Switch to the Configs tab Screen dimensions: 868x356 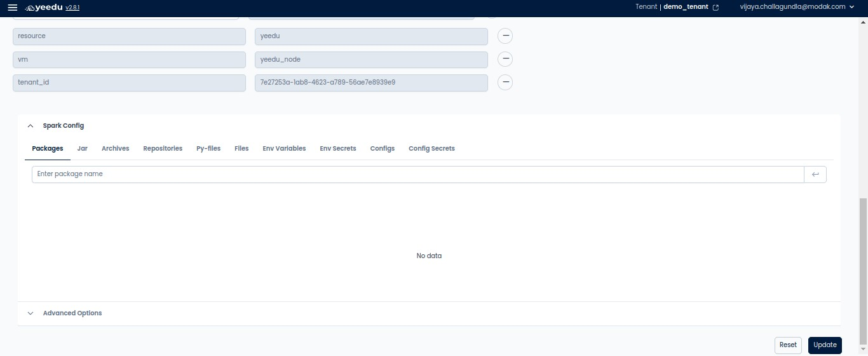[x=383, y=149]
